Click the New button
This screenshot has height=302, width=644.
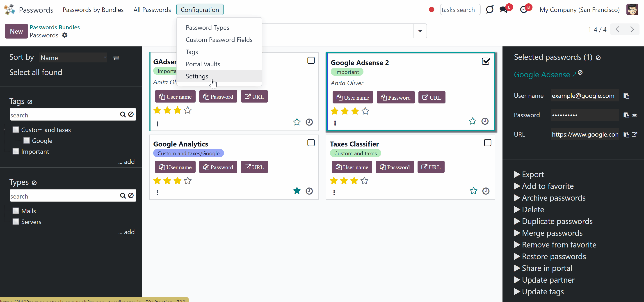coord(16,31)
